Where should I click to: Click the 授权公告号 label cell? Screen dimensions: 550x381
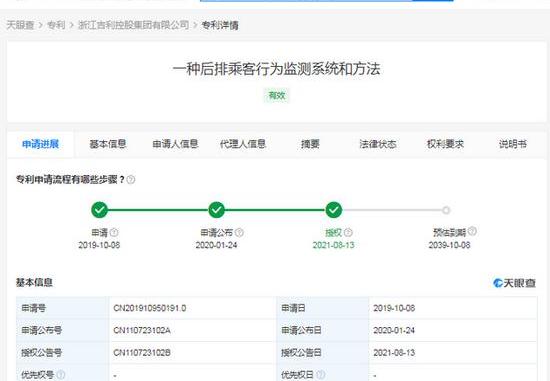pyautogui.click(x=62, y=353)
